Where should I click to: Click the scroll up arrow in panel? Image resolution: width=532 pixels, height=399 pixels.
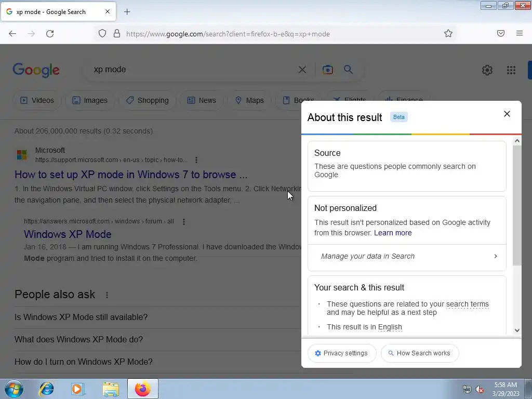[517, 141]
